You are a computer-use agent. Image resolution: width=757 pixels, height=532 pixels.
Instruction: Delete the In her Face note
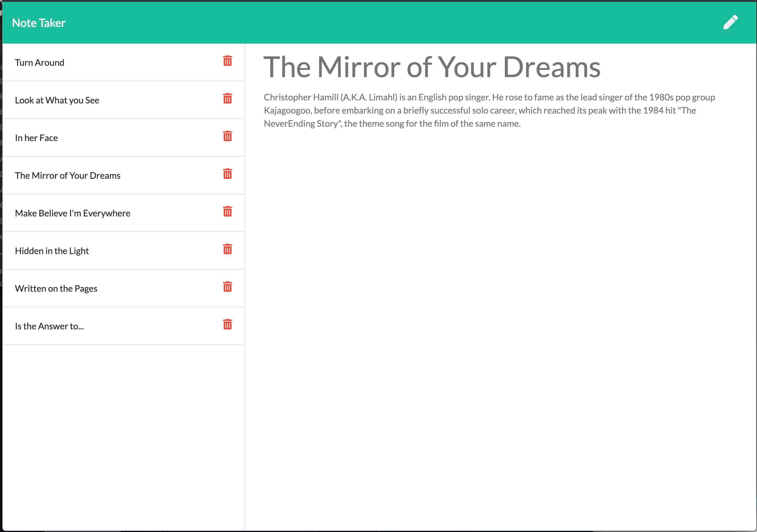point(228,136)
